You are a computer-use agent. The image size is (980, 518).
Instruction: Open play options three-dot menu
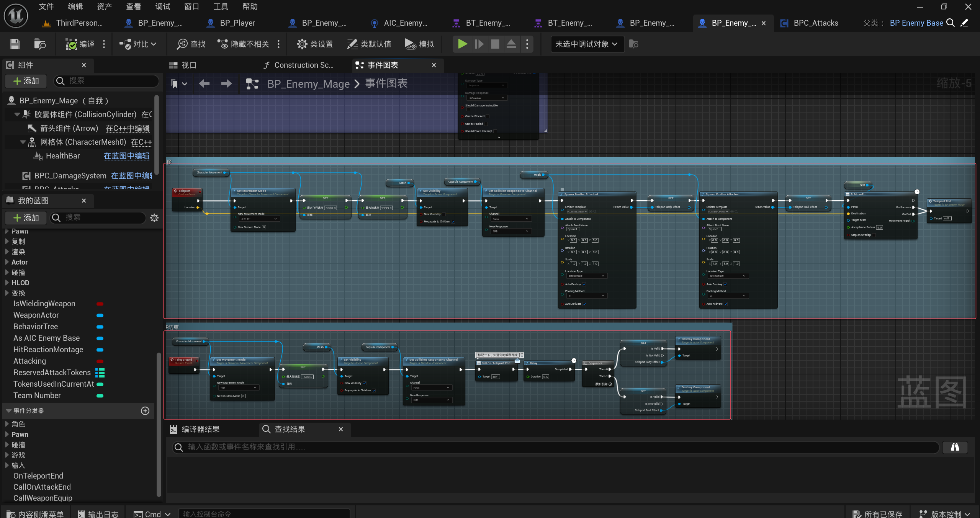pos(527,44)
